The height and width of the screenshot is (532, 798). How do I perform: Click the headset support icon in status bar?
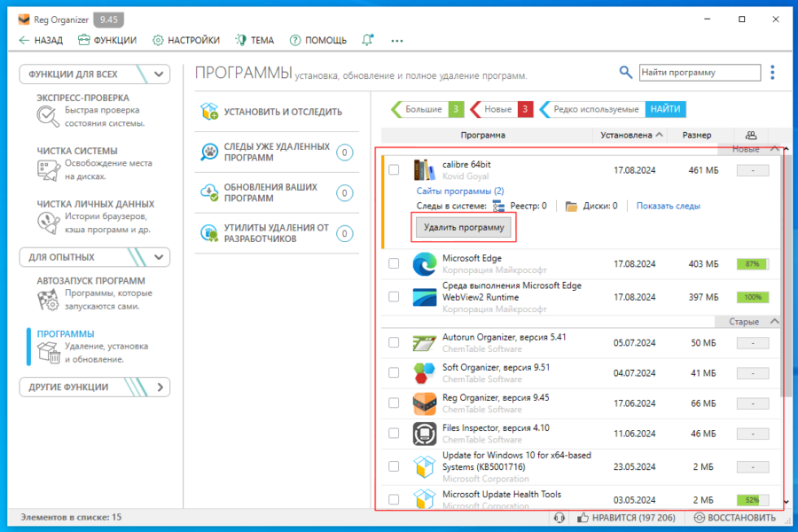pos(559,517)
